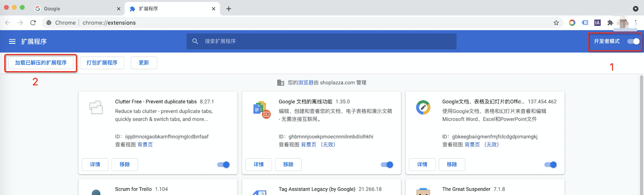Disable Google 文档的离线功能 extension
The width and height of the screenshot is (644, 195).
point(387,164)
